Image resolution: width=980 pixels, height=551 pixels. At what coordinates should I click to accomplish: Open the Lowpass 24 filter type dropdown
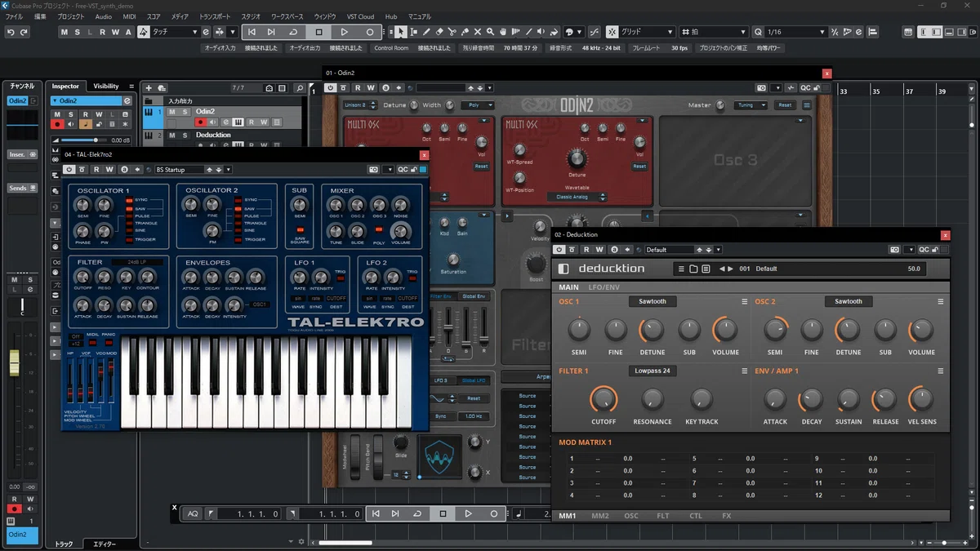click(653, 371)
